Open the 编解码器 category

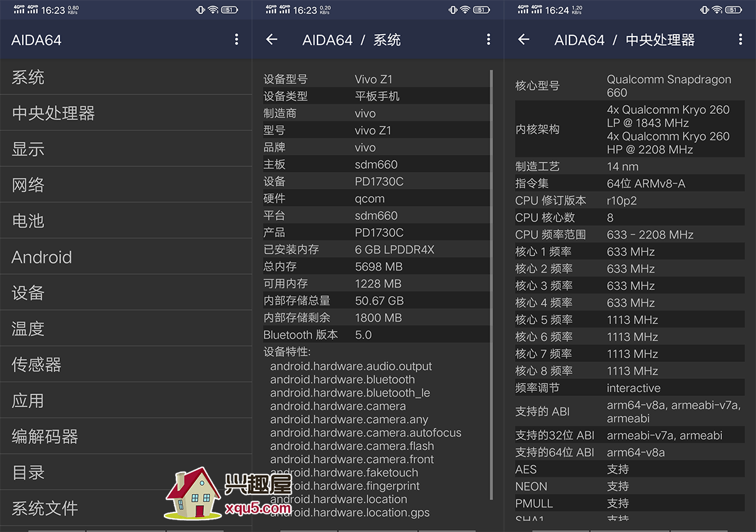[x=126, y=436]
